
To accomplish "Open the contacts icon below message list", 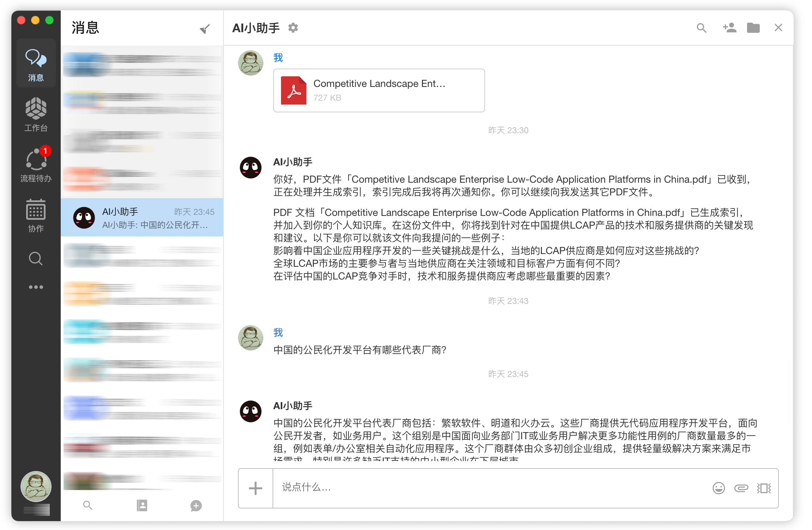I will [142, 505].
